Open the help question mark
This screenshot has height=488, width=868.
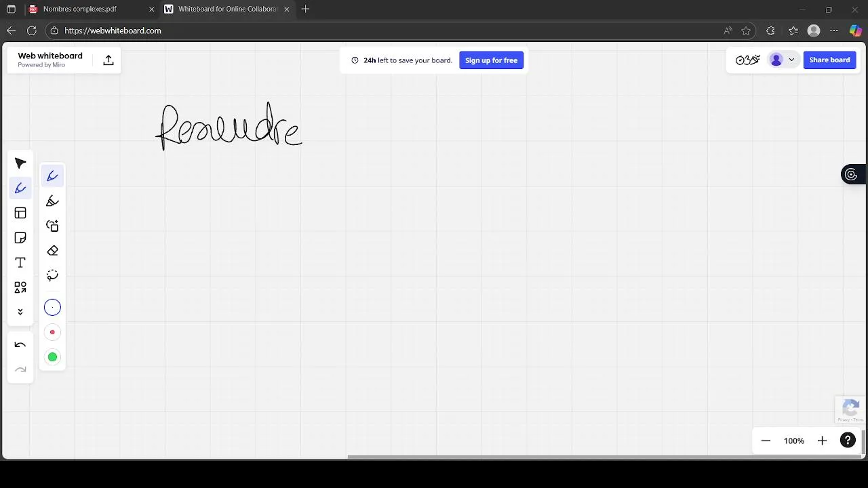[x=848, y=441]
